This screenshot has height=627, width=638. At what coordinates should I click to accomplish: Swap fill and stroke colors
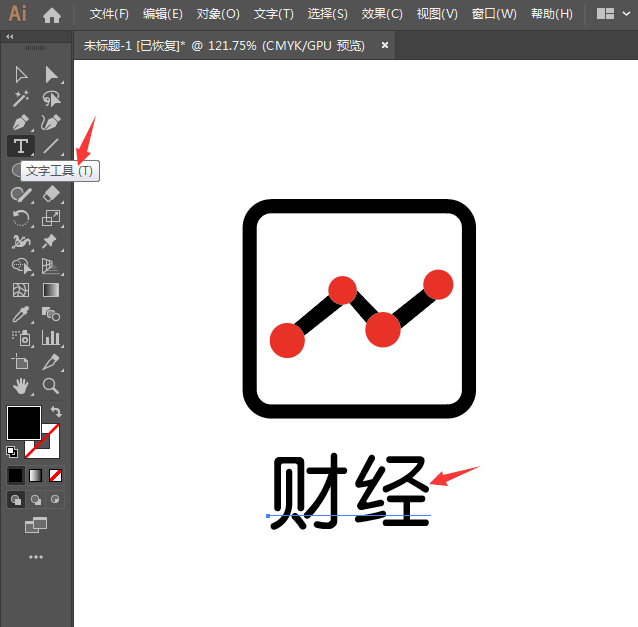[56, 411]
